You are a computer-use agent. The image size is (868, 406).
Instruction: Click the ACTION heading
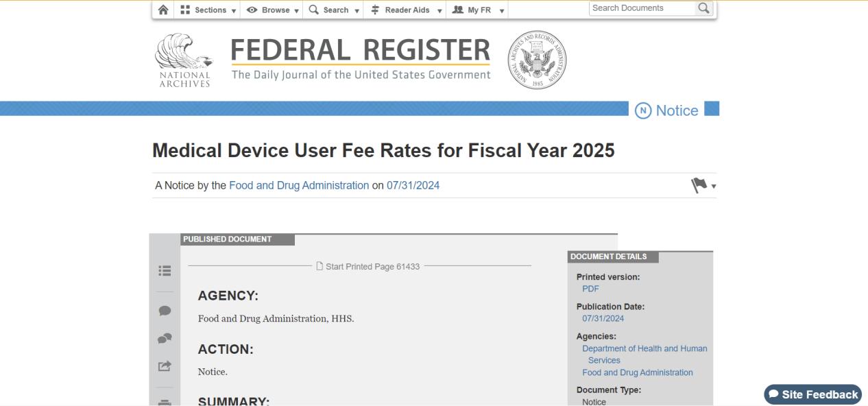click(226, 350)
